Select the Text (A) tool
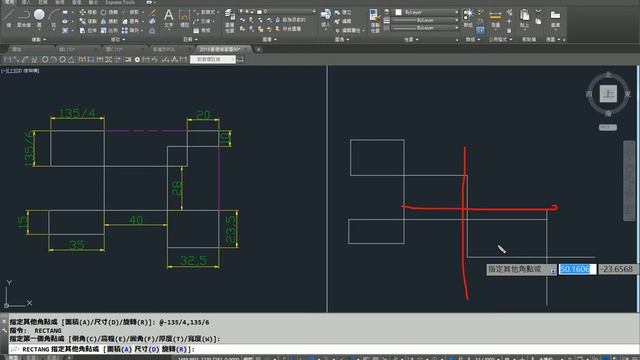 (169, 17)
